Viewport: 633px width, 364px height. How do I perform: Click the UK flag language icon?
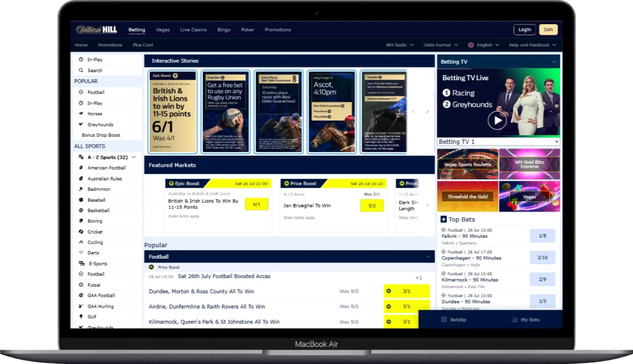(x=471, y=45)
